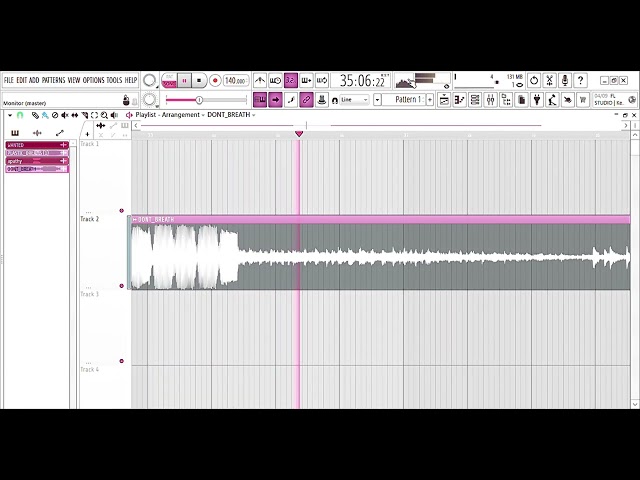Image resolution: width=640 pixels, height=480 pixels.
Task: Stop playback with the stop button
Action: click(199, 80)
